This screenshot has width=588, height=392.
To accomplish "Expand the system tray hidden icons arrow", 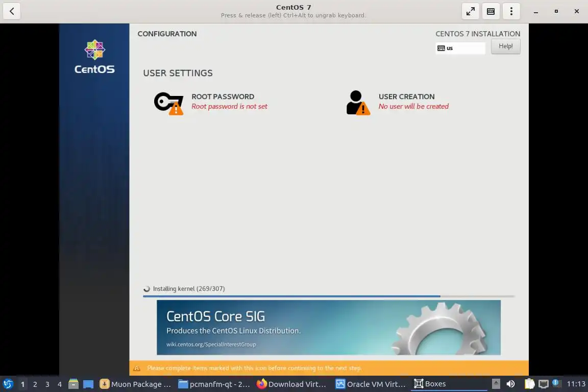I will tap(496, 384).
